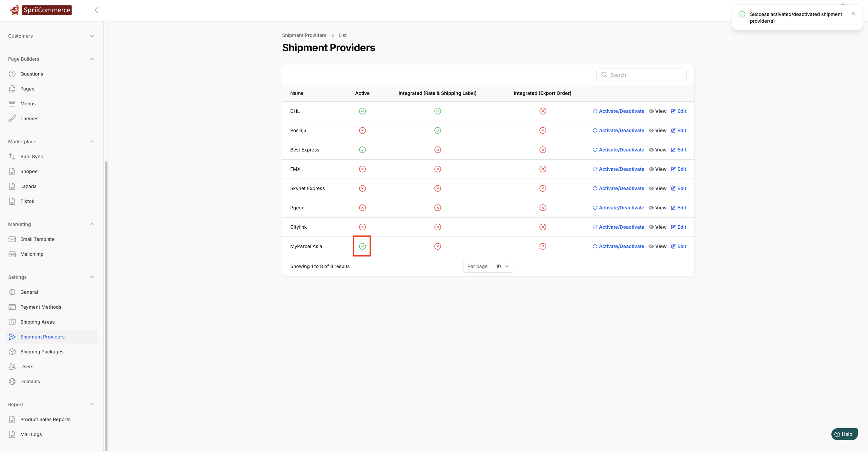The image size is (868, 452).
Task: Dismiss the success notification toast
Action: point(853,14)
